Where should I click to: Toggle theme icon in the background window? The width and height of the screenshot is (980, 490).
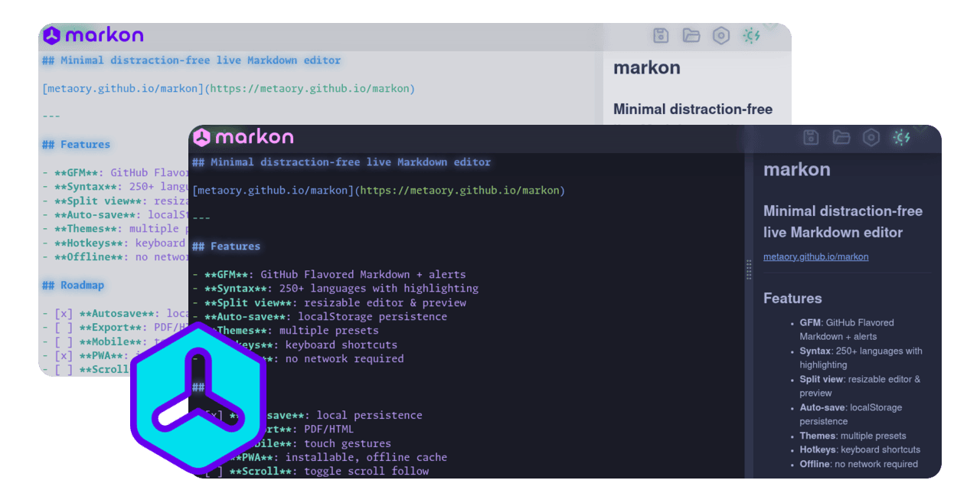pos(750,35)
